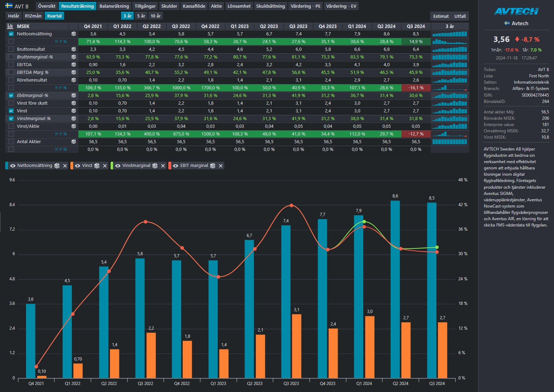Click the stack icon in Bruttoresultat row

pos(73,49)
